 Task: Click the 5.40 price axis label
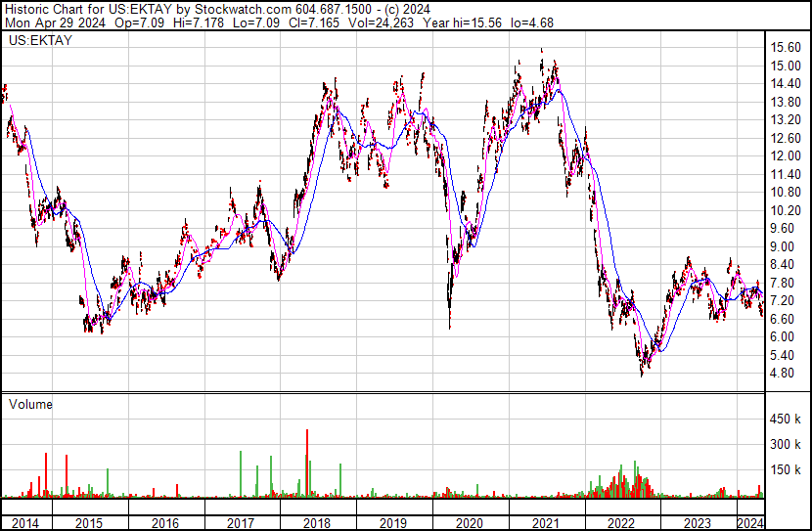tap(783, 355)
